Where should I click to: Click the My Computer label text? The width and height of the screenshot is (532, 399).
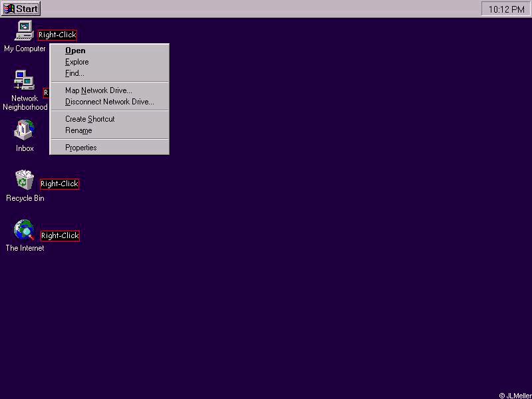(25, 49)
